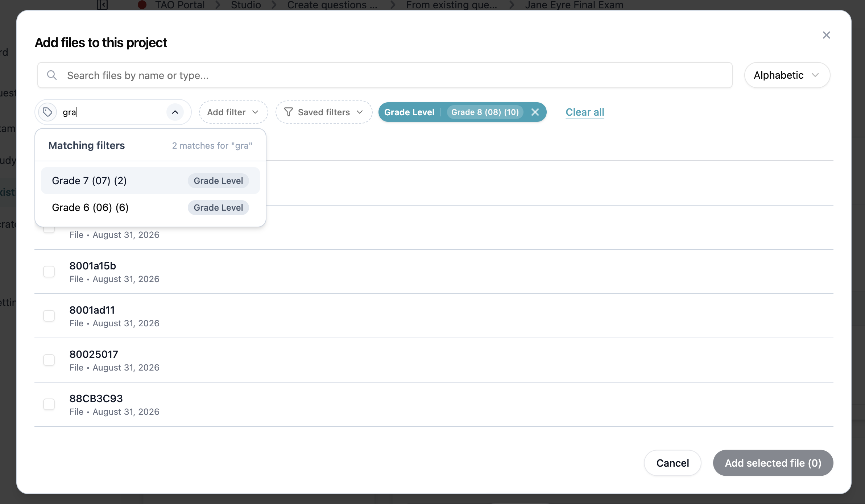This screenshot has height=504, width=865.
Task: Open Studio in the breadcrumb
Action: [246, 5]
